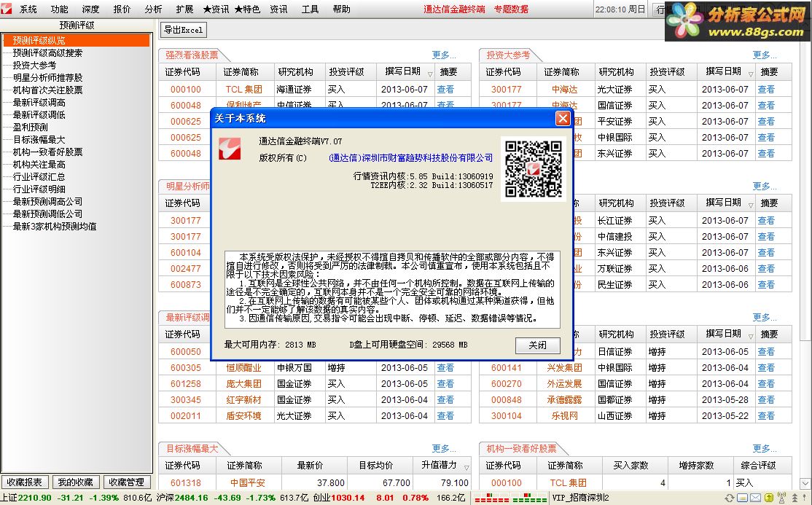Image resolution: width=812 pixels, height=505 pixels.
Task: Click 更多... link of 目标涨幅最大 section
Action: 444,449
